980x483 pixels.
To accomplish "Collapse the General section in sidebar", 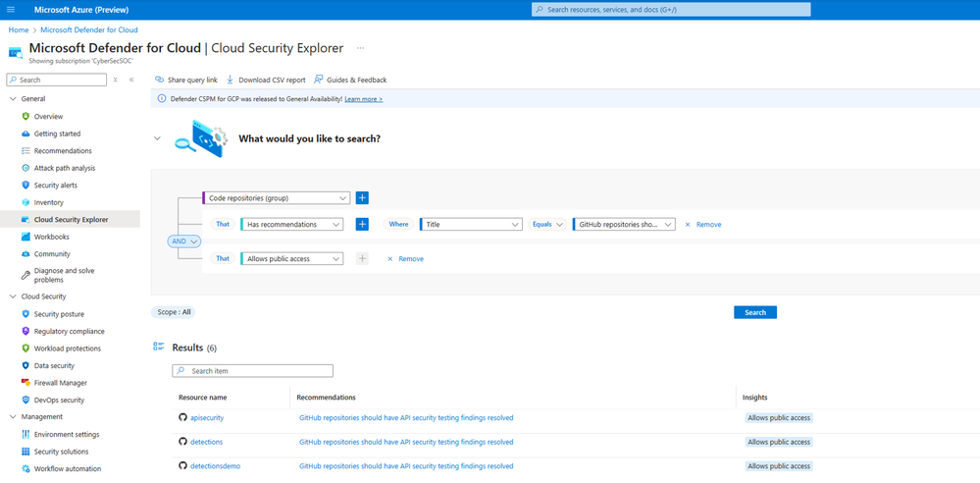I will [x=13, y=99].
